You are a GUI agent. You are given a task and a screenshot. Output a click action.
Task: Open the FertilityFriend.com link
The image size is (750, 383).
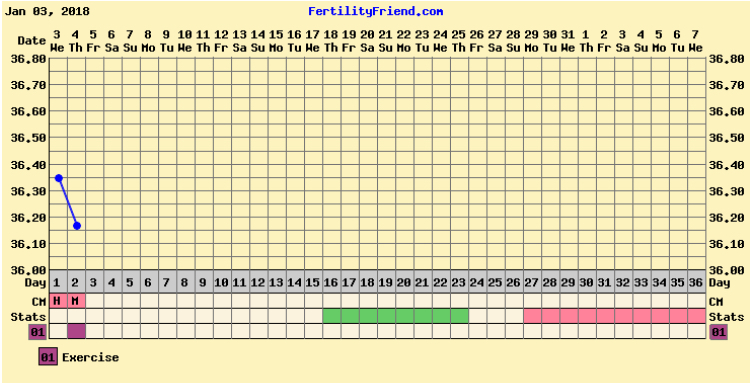[x=375, y=11]
